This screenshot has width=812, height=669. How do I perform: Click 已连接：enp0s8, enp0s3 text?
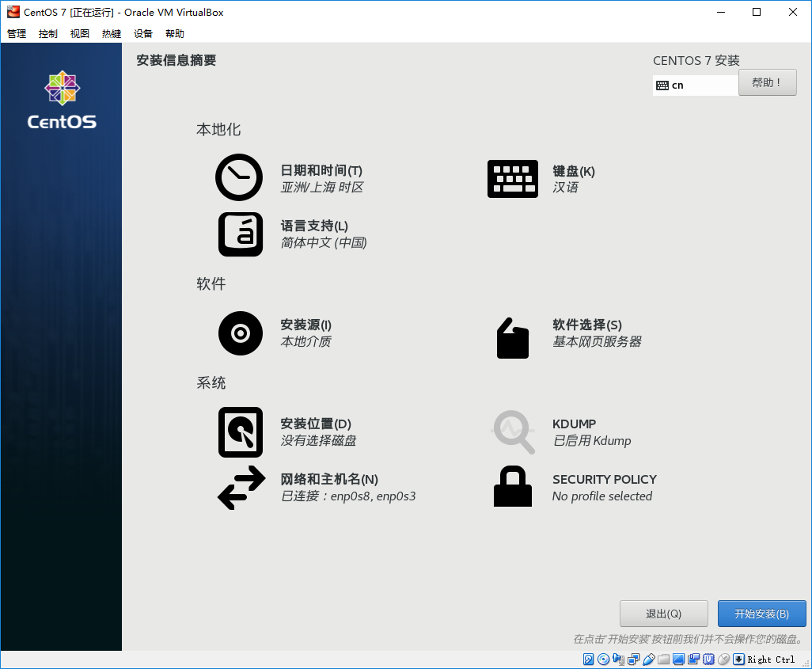(348, 496)
